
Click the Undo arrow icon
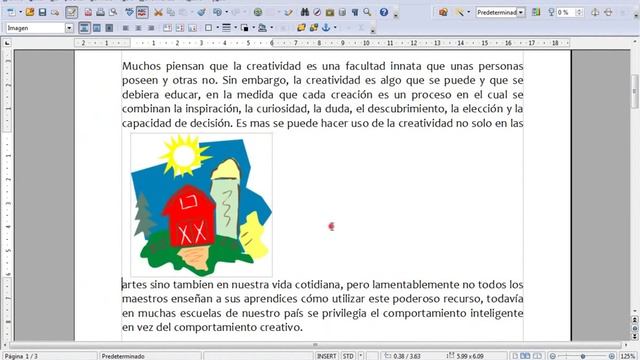point(217,12)
